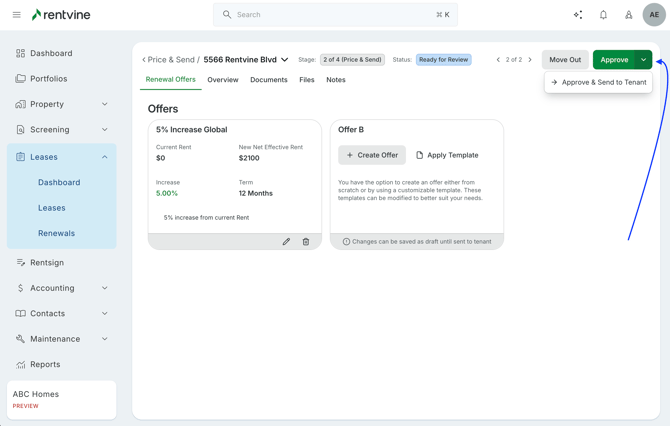
Task: Switch to the Overview tab
Action: 223,80
